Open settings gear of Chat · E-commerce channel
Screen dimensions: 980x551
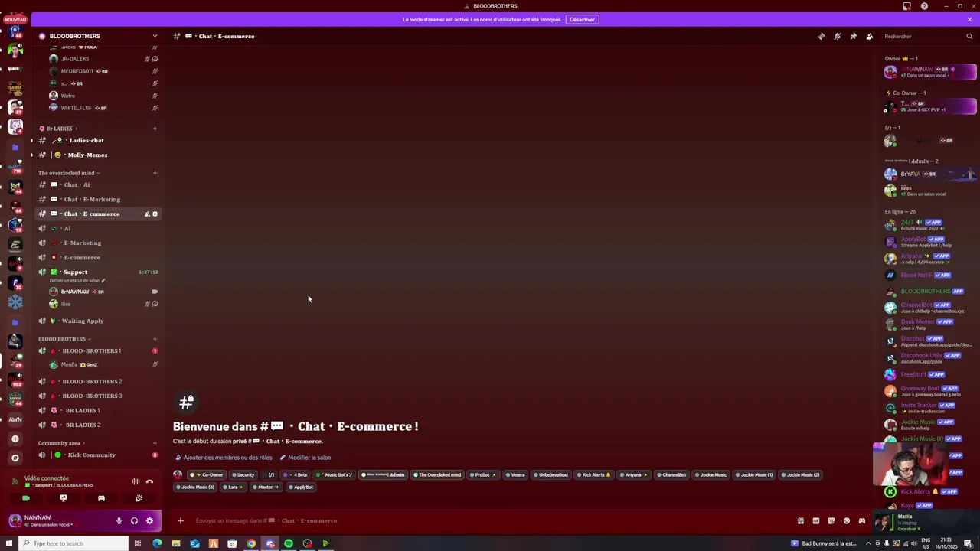click(x=155, y=214)
